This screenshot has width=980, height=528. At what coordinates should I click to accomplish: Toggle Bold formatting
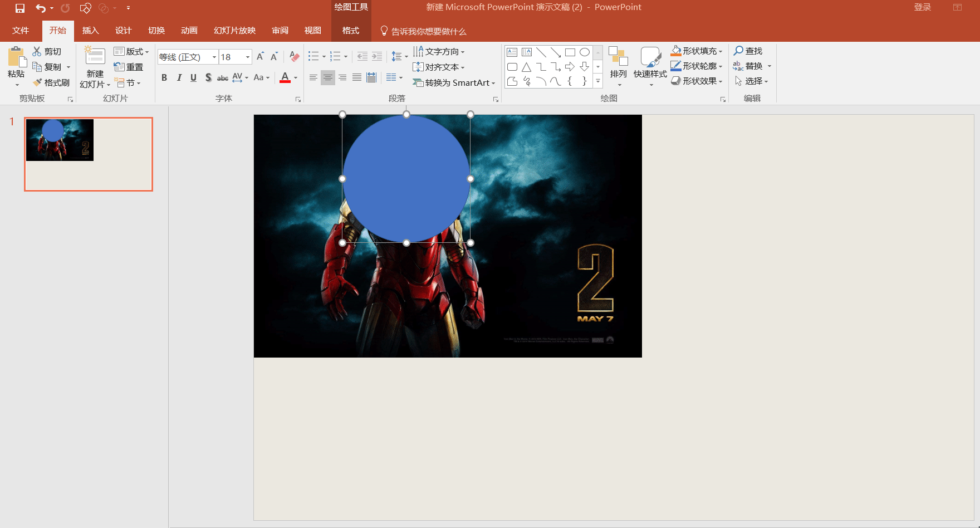pos(164,77)
